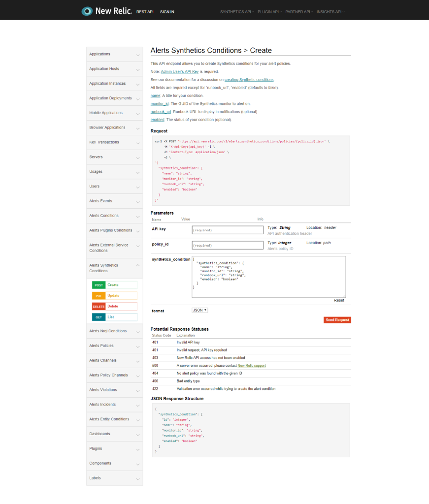Select the PUT Update endpoint
This screenshot has width=429, height=504.
(114, 295)
